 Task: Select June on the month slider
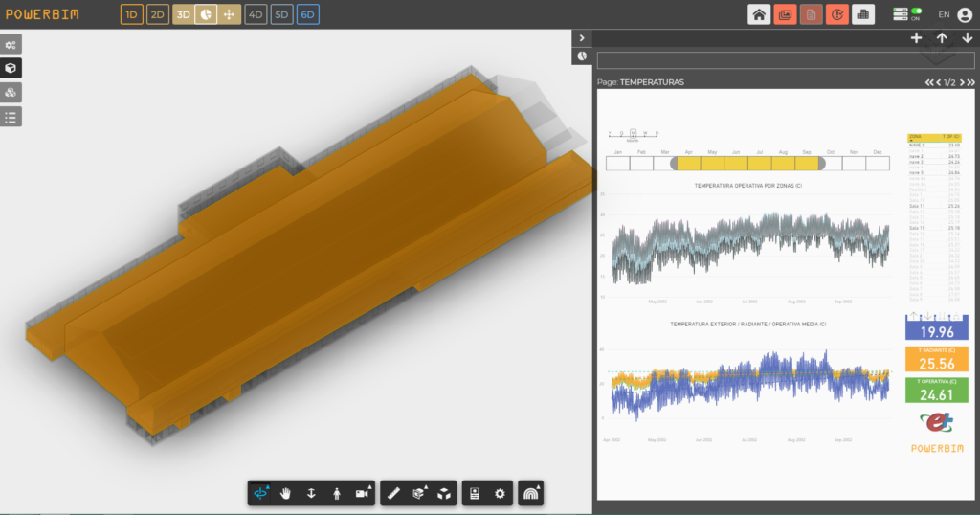(x=736, y=164)
